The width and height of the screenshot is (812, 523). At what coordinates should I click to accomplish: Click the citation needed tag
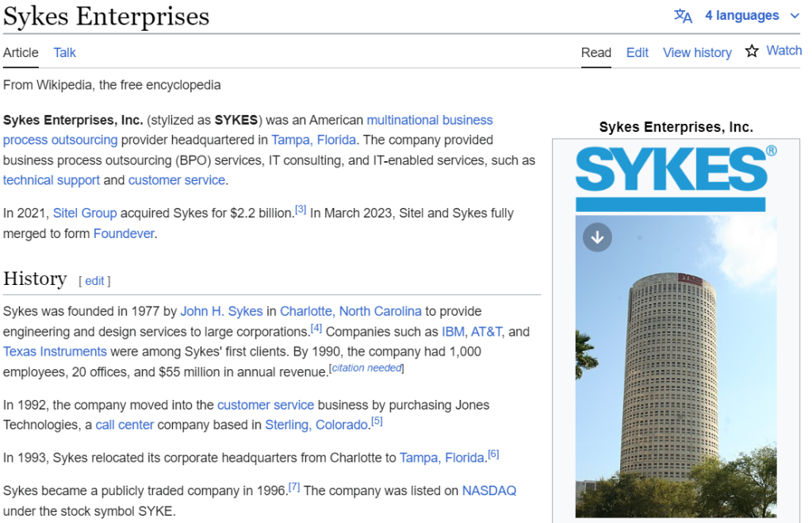tap(366, 368)
